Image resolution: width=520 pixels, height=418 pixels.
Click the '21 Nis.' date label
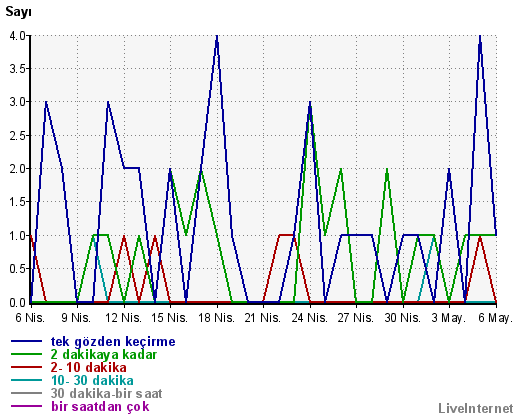coord(263,318)
